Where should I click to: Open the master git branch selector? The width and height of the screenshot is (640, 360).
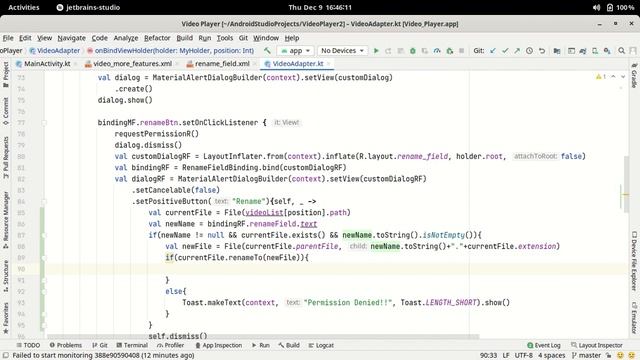586,355
